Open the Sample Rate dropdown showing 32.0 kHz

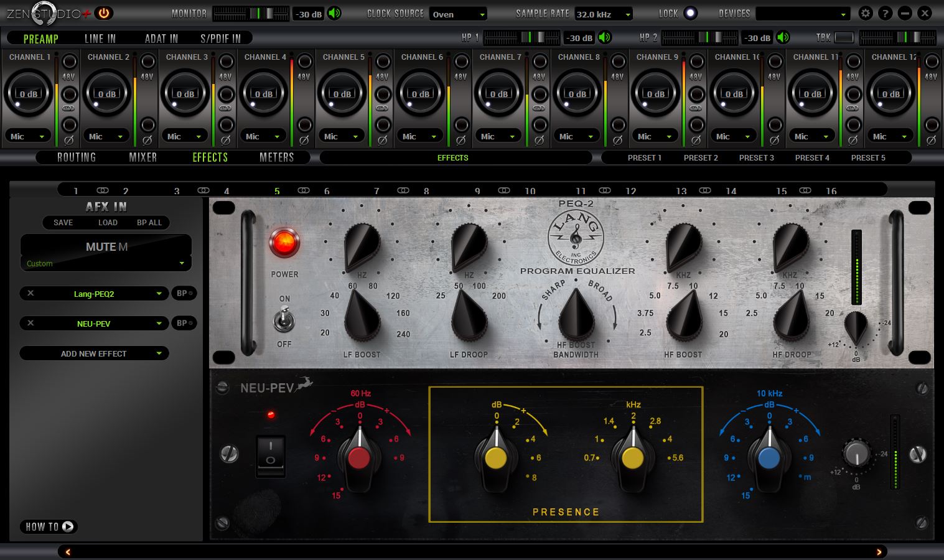[x=604, y=14]
